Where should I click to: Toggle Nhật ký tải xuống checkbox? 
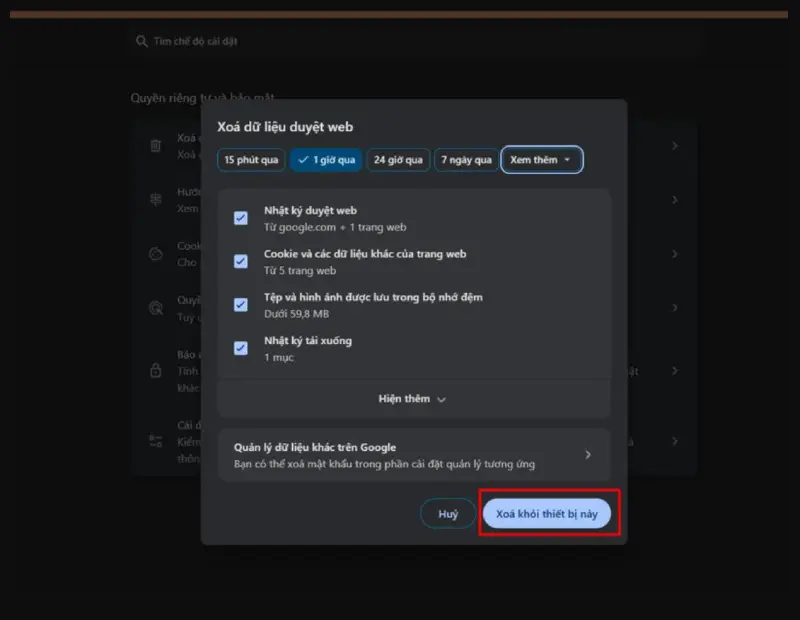click(x=240, y=349)
